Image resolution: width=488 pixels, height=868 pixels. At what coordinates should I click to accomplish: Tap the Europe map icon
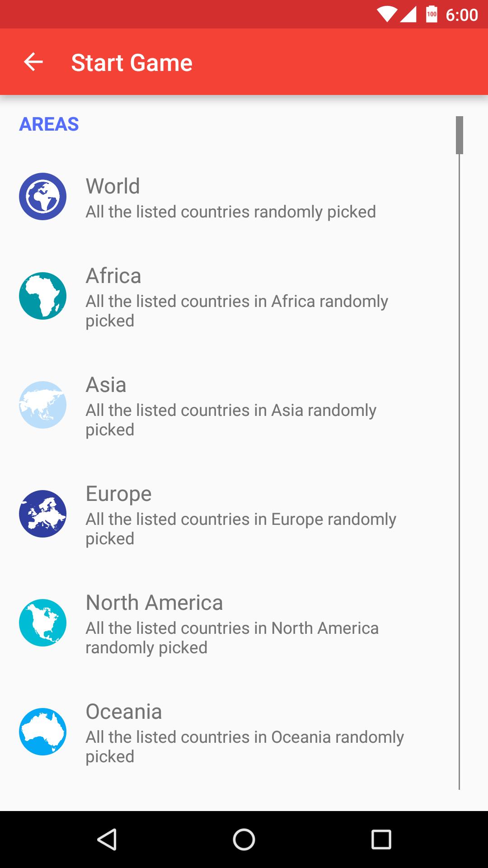point(42,514)
